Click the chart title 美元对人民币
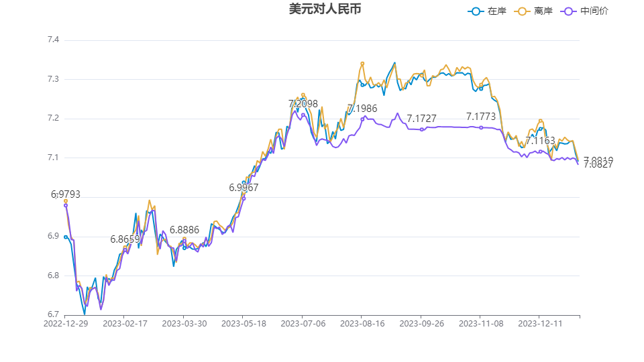Screen dimensions: 644x362 [x=321, y=9]
